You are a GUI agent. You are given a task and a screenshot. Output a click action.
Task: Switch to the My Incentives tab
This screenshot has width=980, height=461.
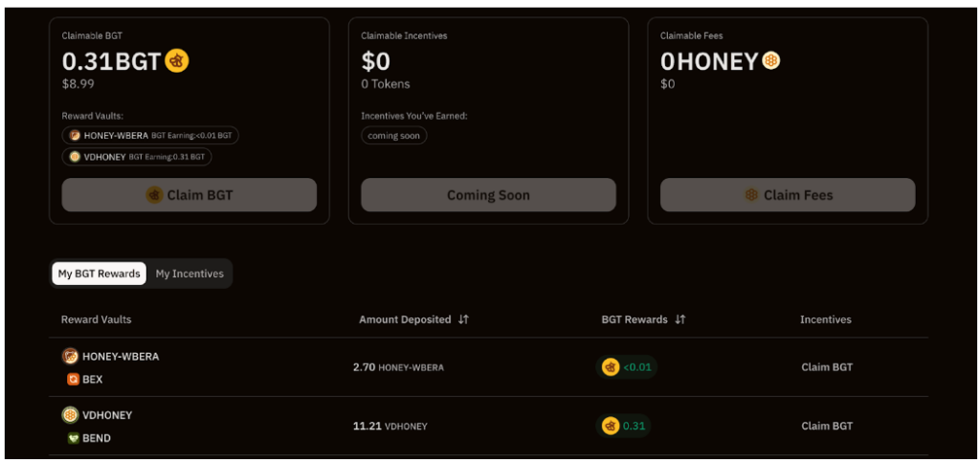pos(189,274)
